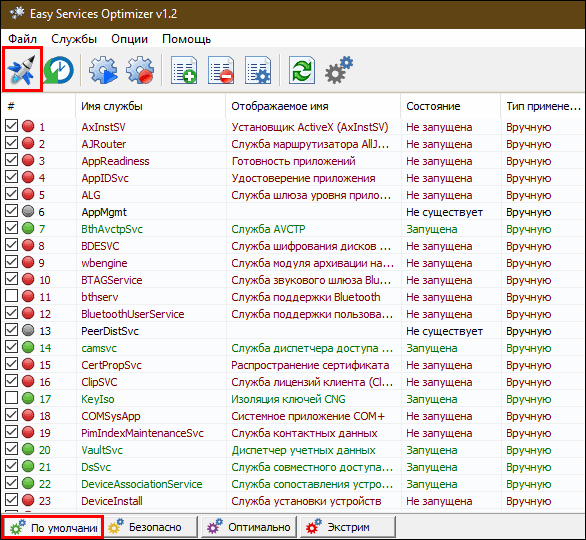Image resolution: width=586 pixels, height=540 pixels.
Task: Click the stop service gear icon
Action: (x=140, y=70)
